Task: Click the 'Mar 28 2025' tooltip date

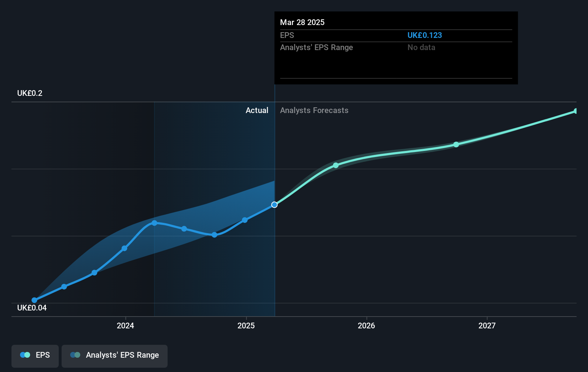Action: click(302, 23)
